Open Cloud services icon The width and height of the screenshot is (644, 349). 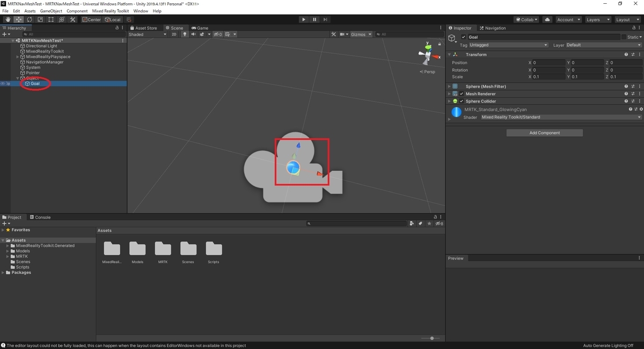click(x=547, y=20)
